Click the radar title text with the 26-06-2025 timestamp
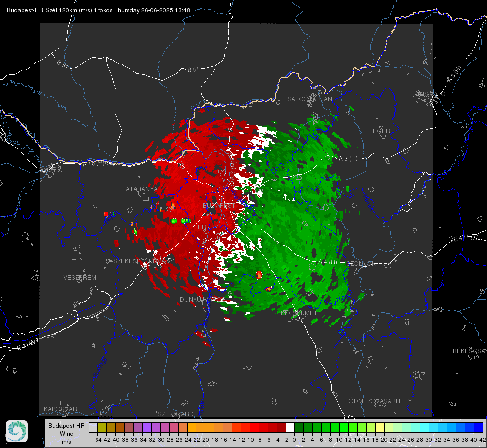Screen dimensions: 487x448 (98, 10)
